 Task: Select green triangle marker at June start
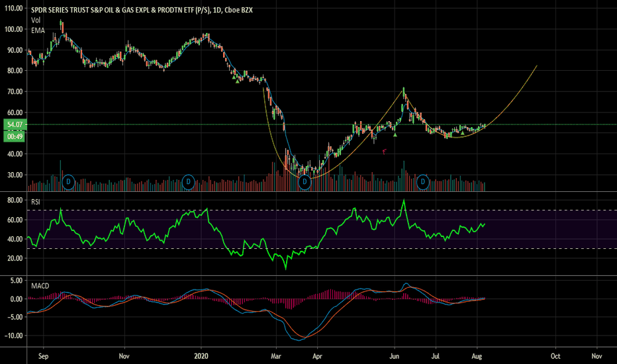(x=395, y=135)
